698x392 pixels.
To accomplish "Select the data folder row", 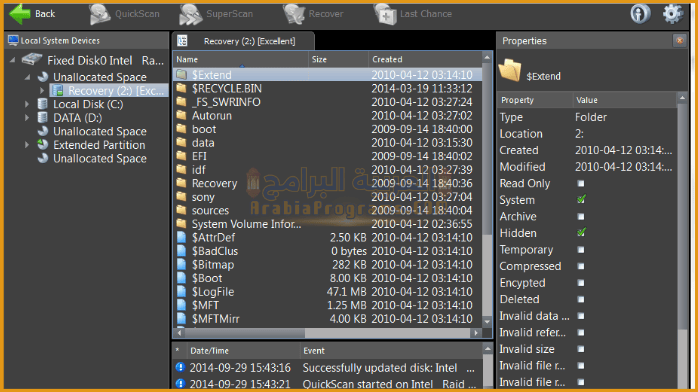I will (x=327, y=143).
